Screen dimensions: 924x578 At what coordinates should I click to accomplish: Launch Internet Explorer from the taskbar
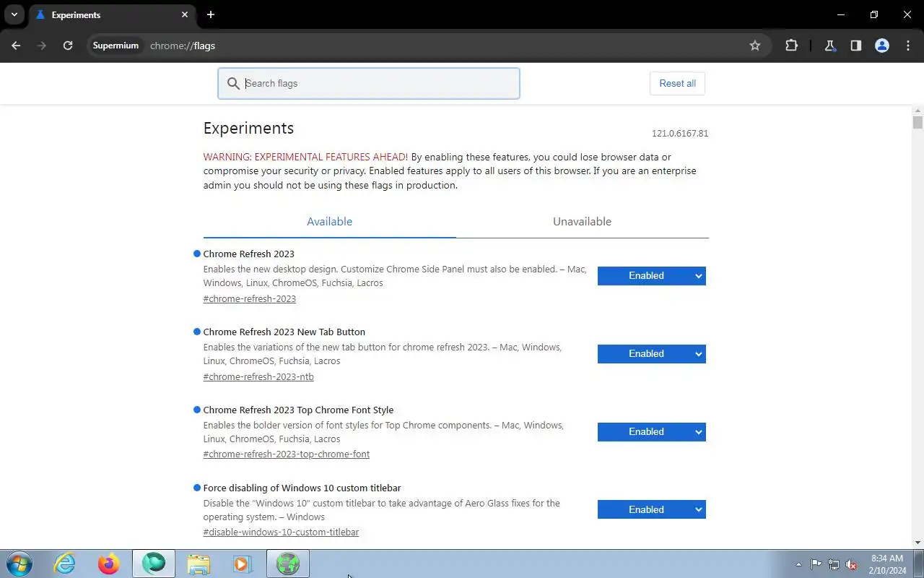point(65,564)
